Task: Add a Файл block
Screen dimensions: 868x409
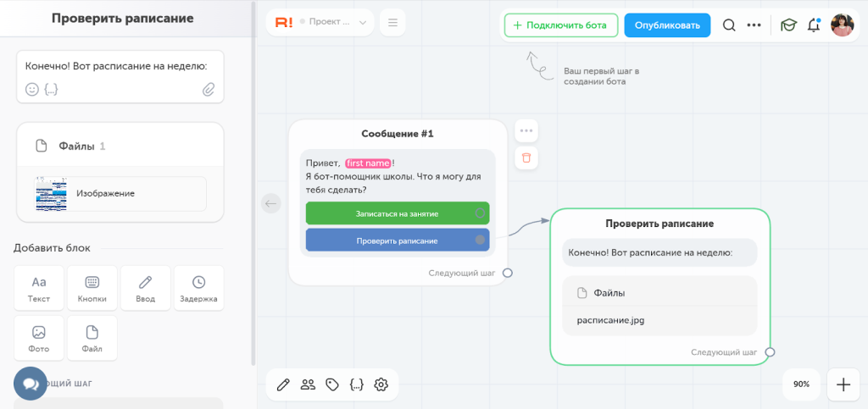Action: pyautogui.click(x=92, y=338)
